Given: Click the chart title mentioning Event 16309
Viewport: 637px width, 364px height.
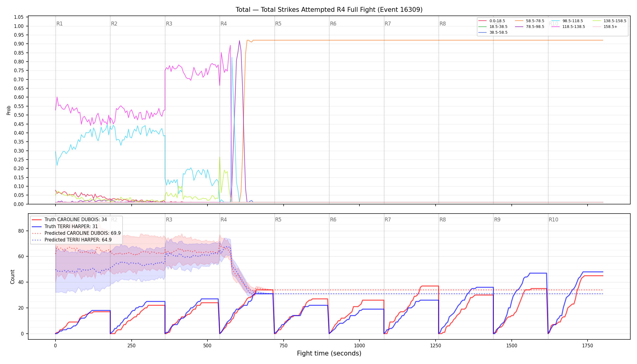Looking at the screenshot, I should point(329,10).
